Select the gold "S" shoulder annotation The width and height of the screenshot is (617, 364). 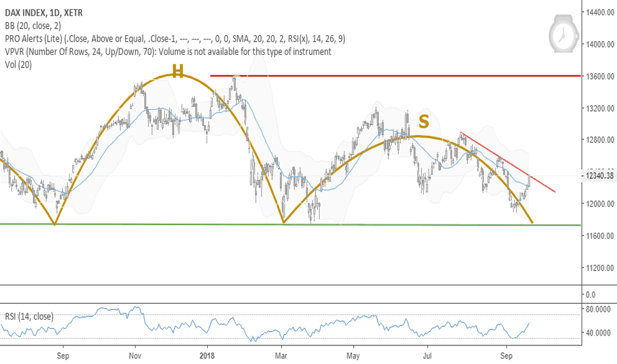tap(424, 122)
